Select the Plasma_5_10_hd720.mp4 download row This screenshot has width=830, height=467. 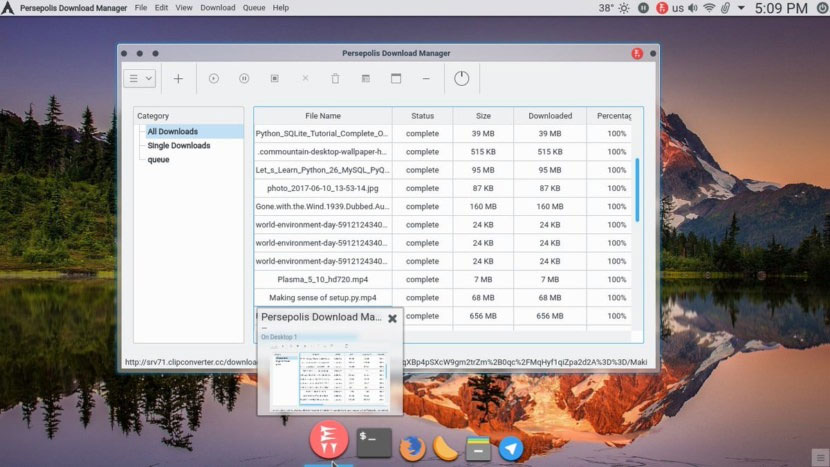(x=322, y=279)
